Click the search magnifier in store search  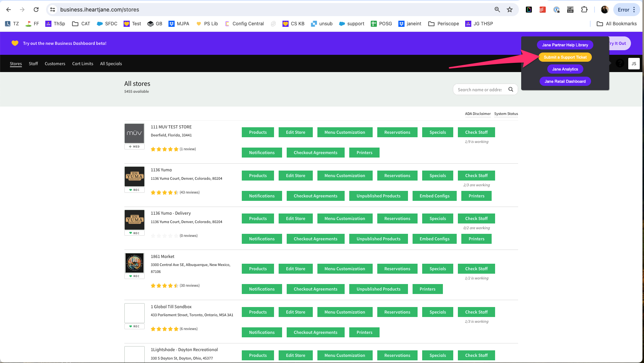point(511,89)
